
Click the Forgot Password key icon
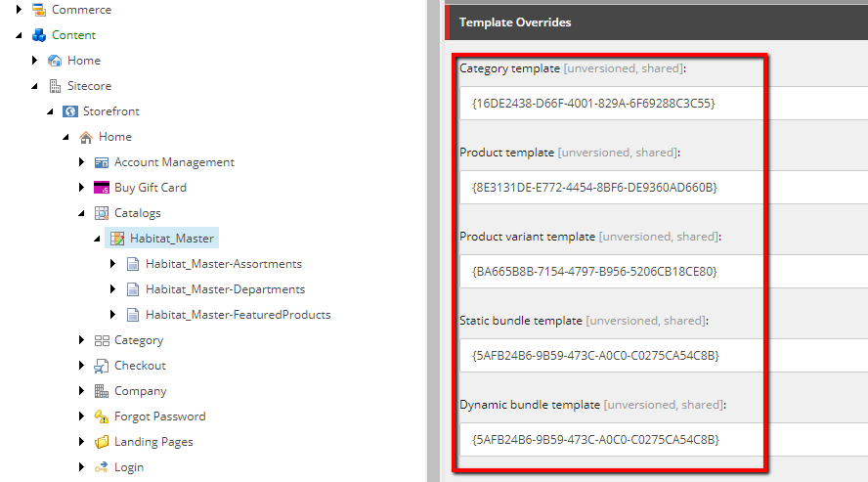[102, 416]
